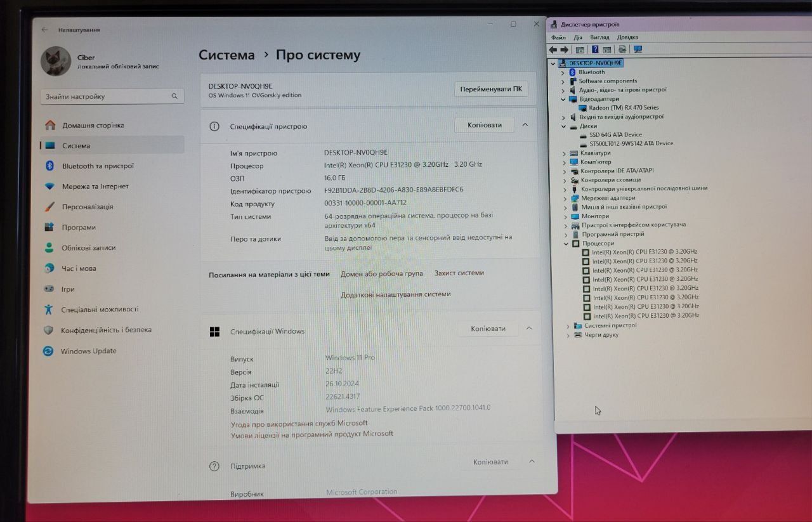Select Система in the Settings sidebar
Screen dimensions: 812x522
point(112,145)
